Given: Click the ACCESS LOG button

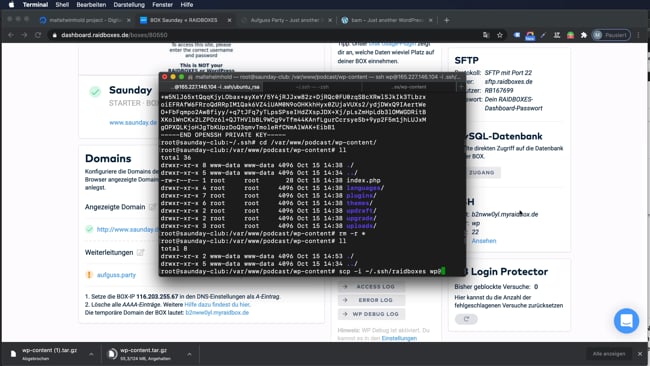Looking at the screenshot, I should click(x=371, y=286).
